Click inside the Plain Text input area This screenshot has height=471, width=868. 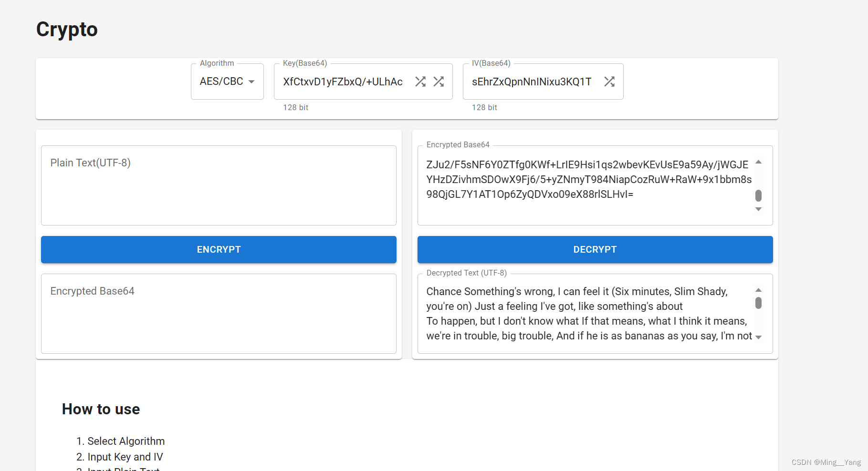tap(219, 185)
